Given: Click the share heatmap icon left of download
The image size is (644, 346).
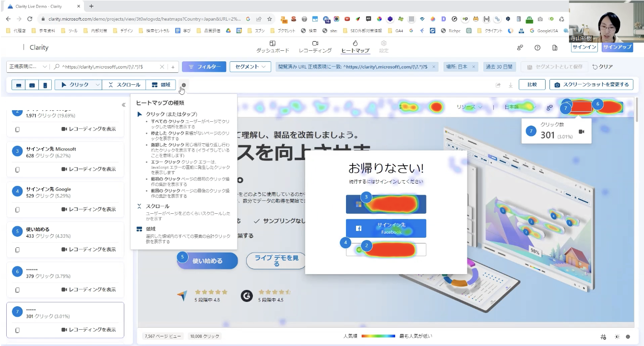Looking at the screenshot, I should pos(498,85).
